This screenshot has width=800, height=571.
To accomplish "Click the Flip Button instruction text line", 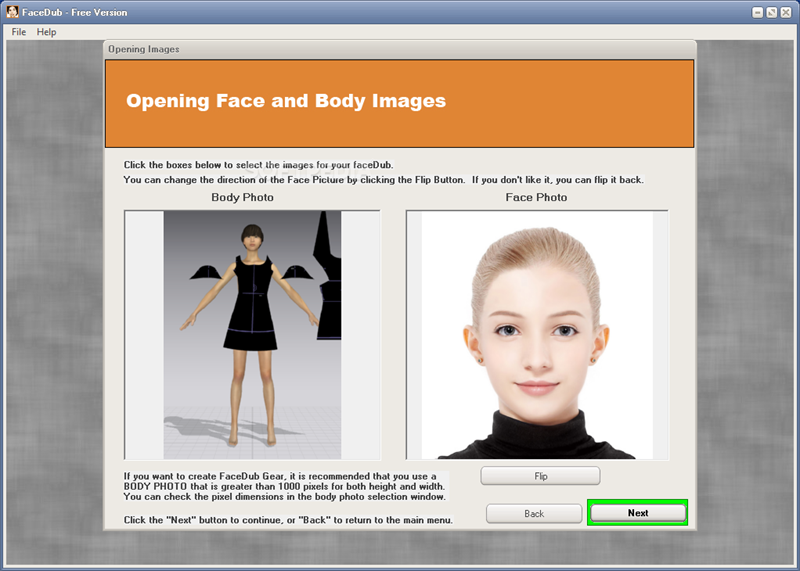I will click(x=383, y=180).
